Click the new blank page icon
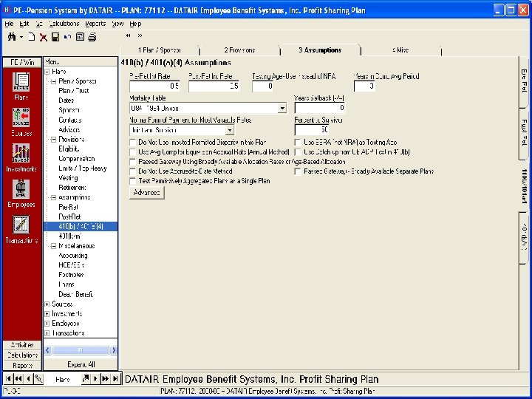This screenshot has width=532, height=399. 32,37
